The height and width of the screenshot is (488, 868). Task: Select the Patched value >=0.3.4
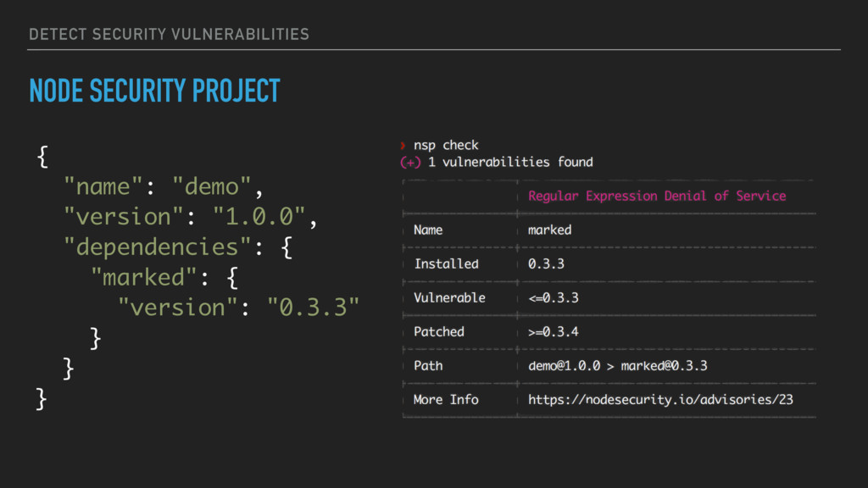[553, 332]
